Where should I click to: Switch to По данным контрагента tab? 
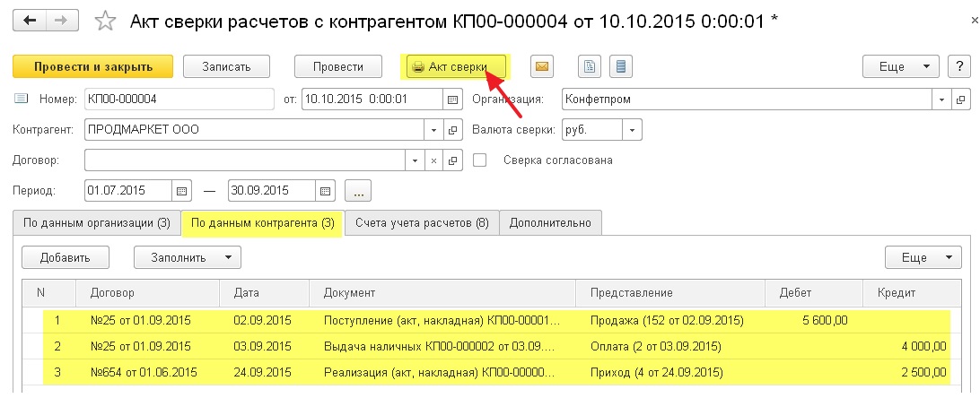coord(262,222)
